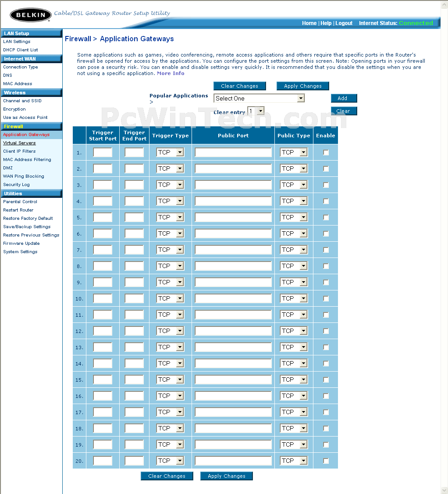The image size is (448, 494).
Task: Tick the Enable box in row 8
Action: [x=326, y=266]
